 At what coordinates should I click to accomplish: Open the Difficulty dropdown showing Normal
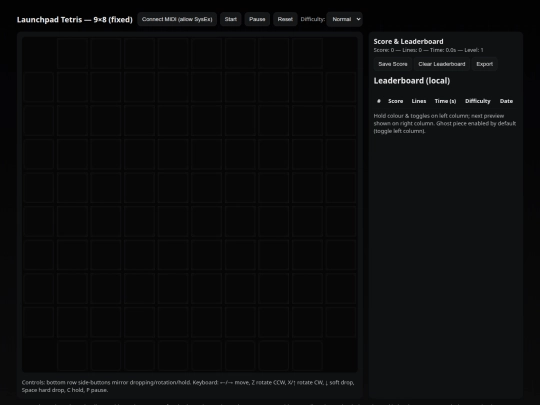[x=344, y=19]
